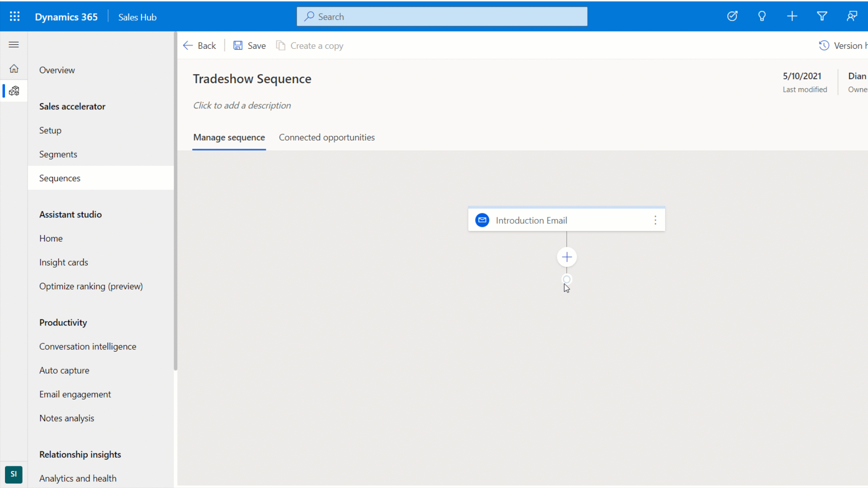The image size is (868, 488).
Task: Add a step with the plus circle
Action: click(566, 257)
